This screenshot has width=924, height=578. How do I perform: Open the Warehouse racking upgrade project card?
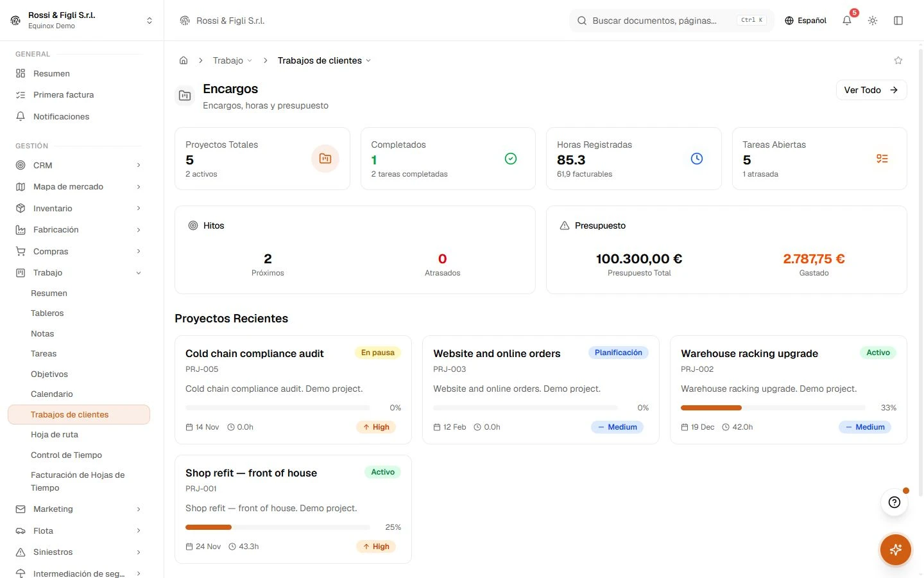788,390
